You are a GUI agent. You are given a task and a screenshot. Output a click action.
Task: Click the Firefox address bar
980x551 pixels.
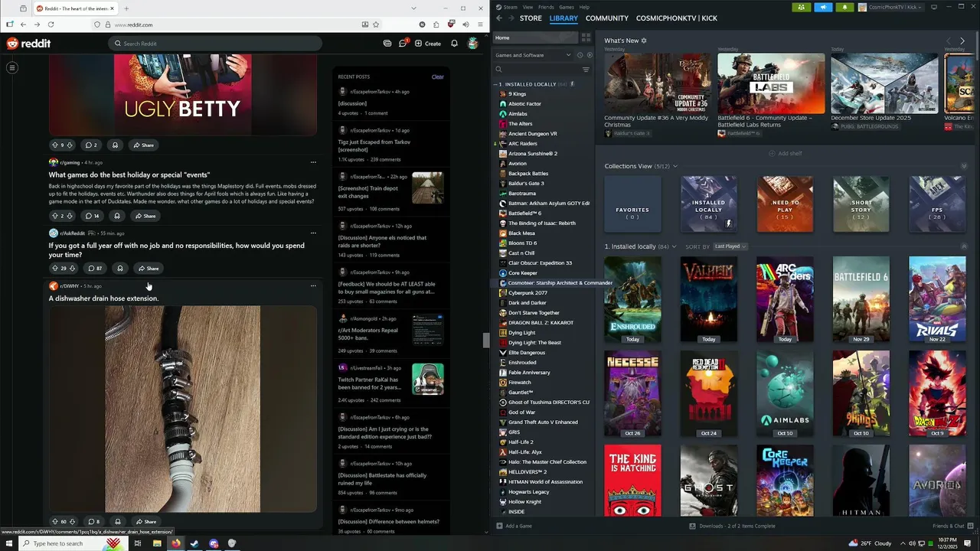[x=237, y=24]
